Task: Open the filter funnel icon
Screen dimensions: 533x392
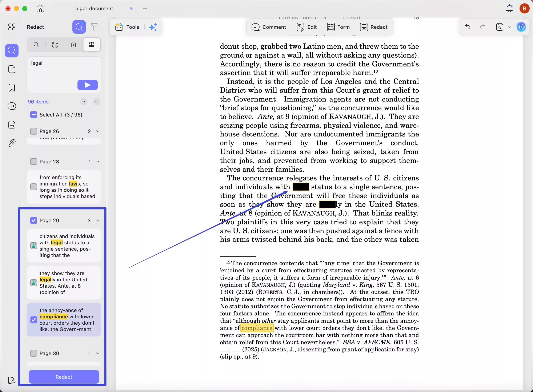Action: point(94,27)
